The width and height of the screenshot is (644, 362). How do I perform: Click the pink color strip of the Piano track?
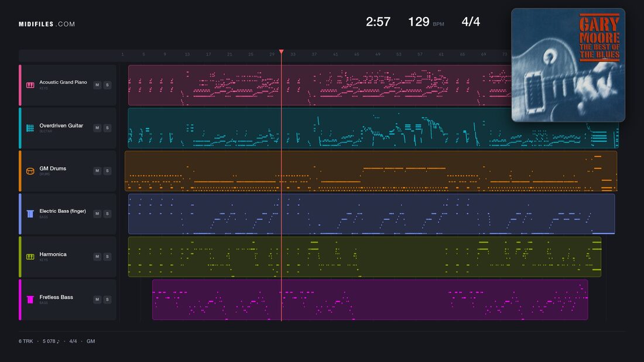(20, 85)
